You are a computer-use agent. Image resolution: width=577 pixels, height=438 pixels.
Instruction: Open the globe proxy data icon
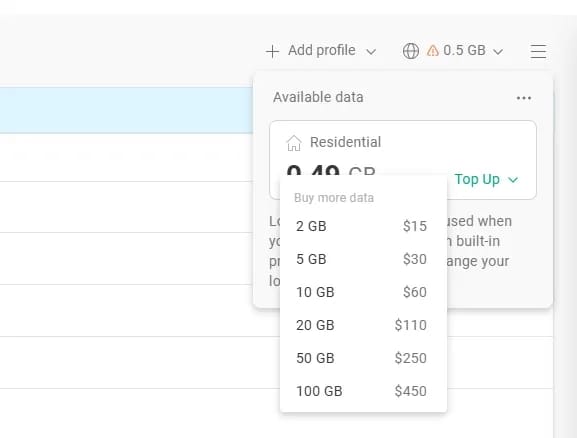pos(411,51)
